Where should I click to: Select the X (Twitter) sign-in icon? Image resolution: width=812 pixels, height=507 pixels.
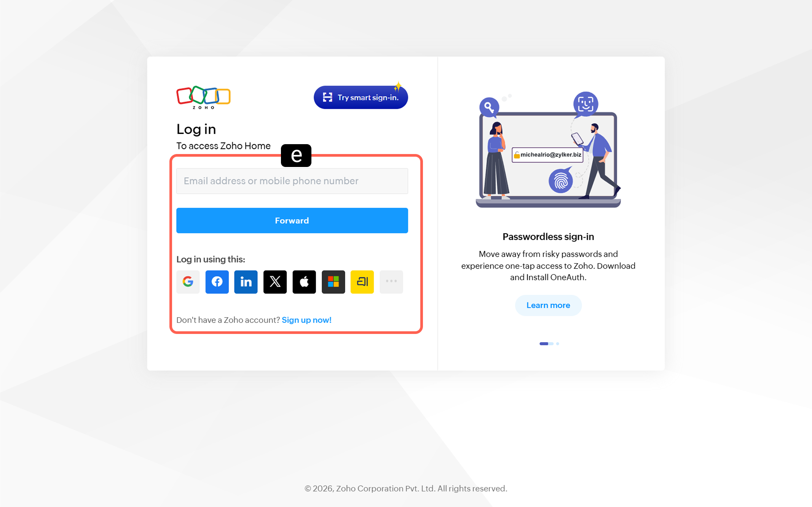click(x=275, y=282)
